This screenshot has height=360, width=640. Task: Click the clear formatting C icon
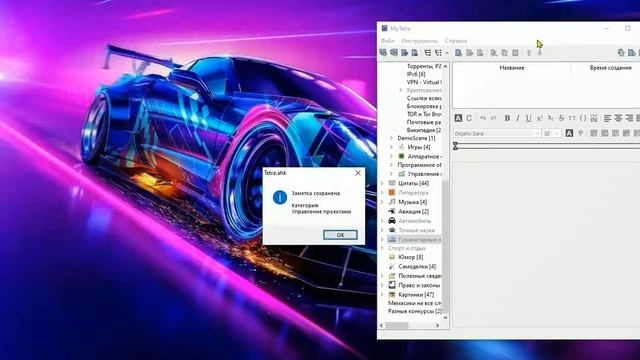point(469,118)
